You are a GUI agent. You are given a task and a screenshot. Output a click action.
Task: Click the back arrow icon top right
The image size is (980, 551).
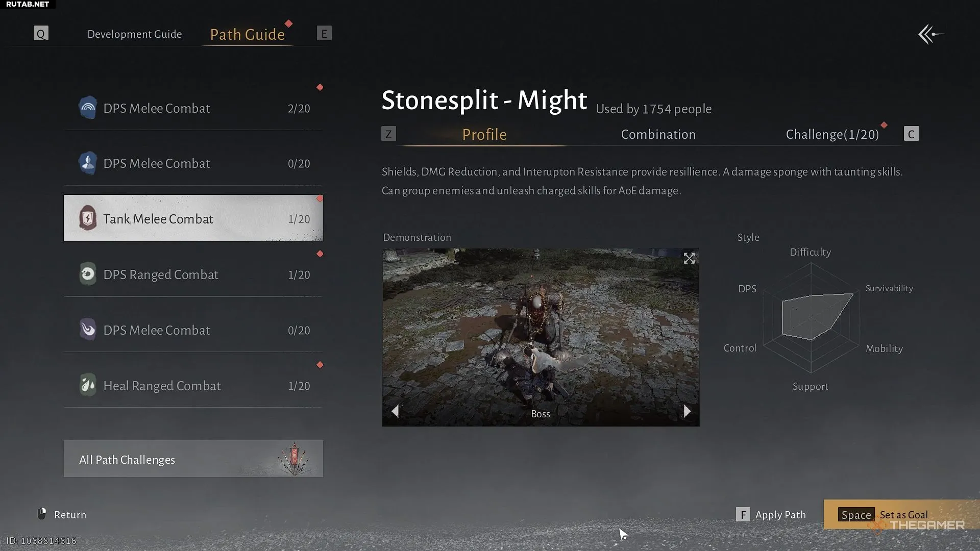click(x=930, y=34)
